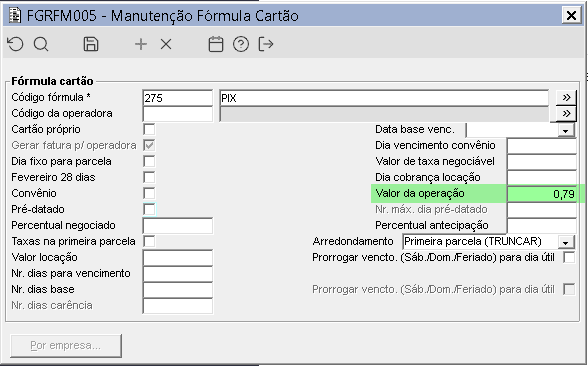Screen dimensions: 588x366
Task: Open search with magnifier icon
Action: [x=41, y=44]
